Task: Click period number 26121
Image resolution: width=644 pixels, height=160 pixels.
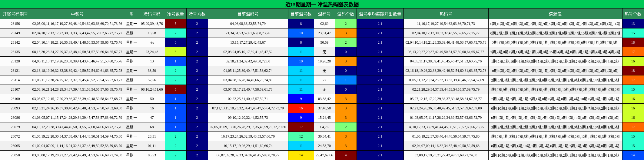Action: (15, 71)
